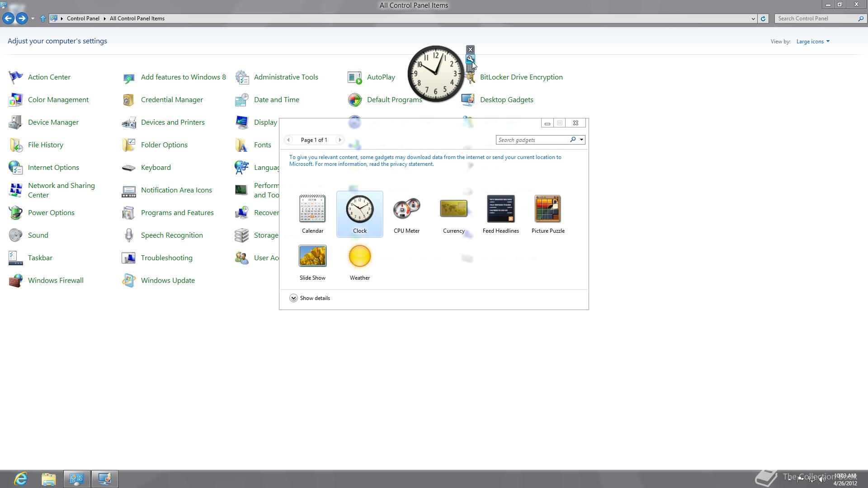Screen dimensions: 868x488
Task: Open Windows Firewall brick wall icon
Action: (15, 281)
